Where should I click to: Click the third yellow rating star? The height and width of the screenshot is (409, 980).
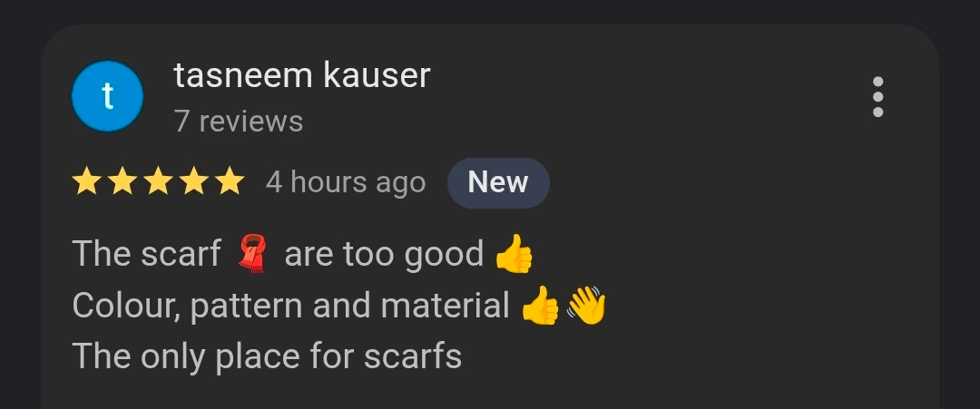point(159,181)
